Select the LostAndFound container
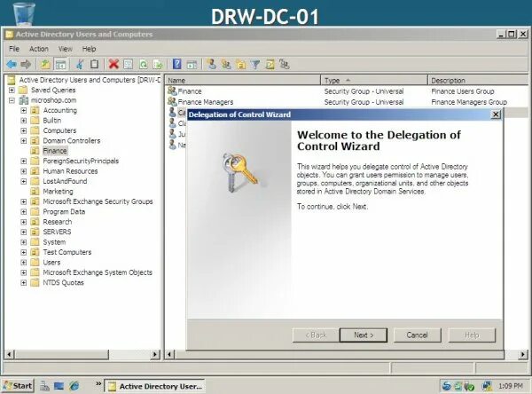This screenshot has width=532, height=394. (x=65, y=181)
